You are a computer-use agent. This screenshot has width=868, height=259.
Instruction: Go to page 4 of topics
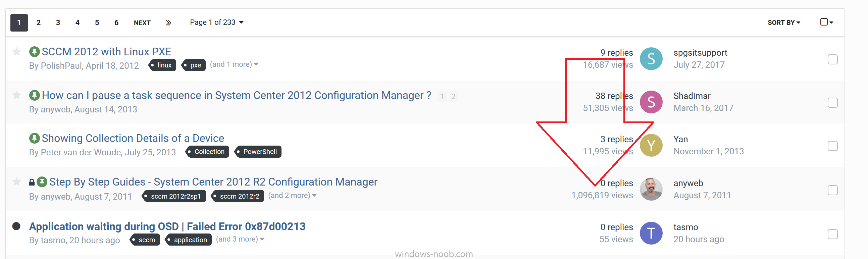click(78, 22)
